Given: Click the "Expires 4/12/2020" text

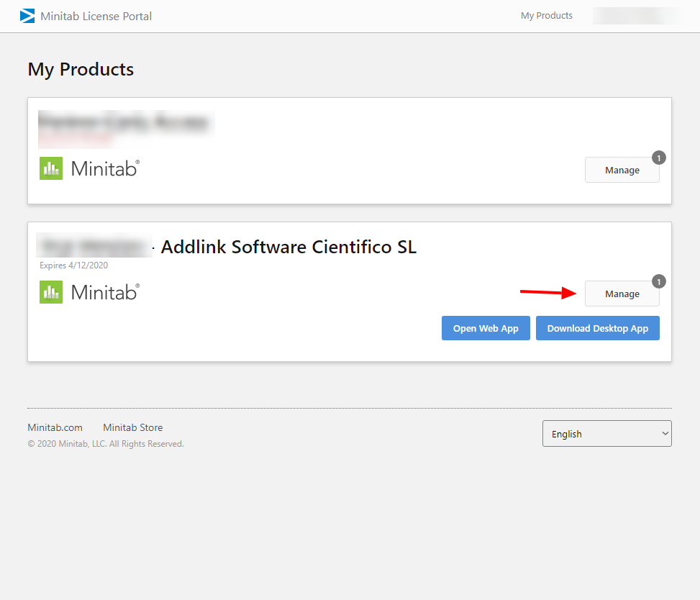Looking at the screenshot, I should (x=74, y=265).
